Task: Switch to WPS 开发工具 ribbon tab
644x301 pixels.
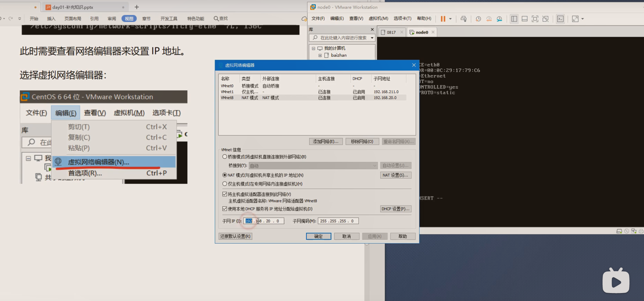Action: point(169,19)
